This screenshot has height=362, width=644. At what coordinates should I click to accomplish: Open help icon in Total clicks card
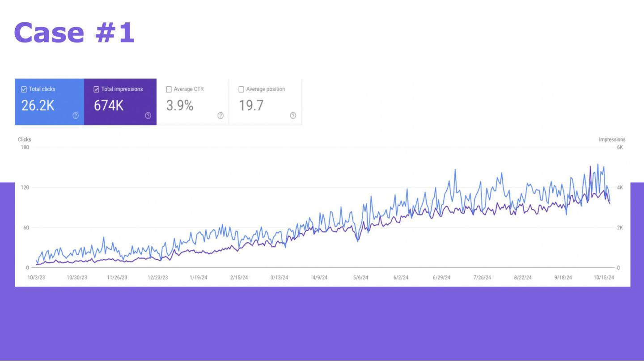pyautogui.click(x=76, y=116)
